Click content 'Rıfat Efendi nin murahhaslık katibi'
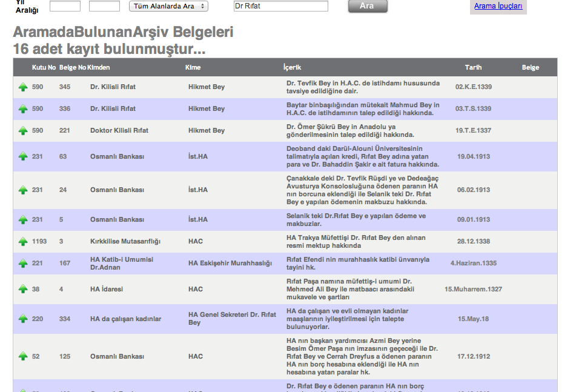Viewport: 576px width, 392px height. pyautogui.click(x=358, y=263)
